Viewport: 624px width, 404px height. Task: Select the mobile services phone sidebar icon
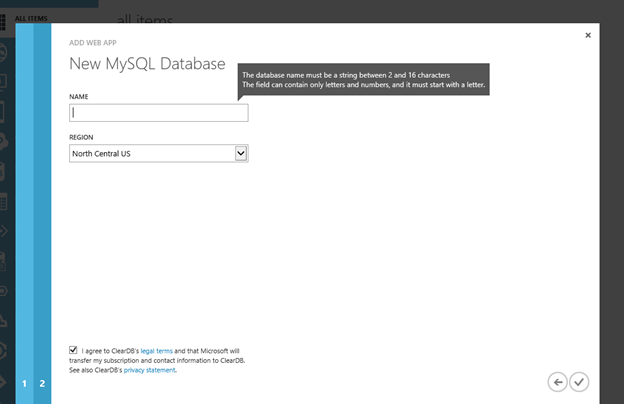(x=2, y=112)
